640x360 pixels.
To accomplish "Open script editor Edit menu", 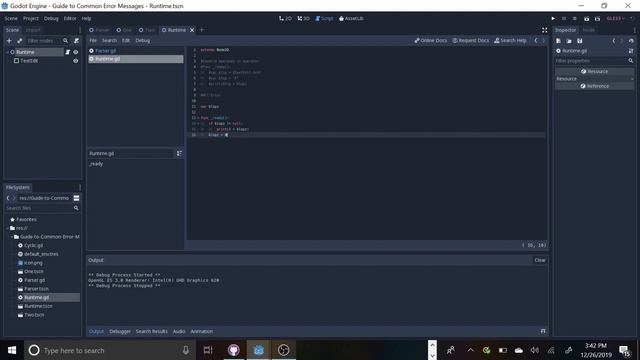I will [126, 40].
